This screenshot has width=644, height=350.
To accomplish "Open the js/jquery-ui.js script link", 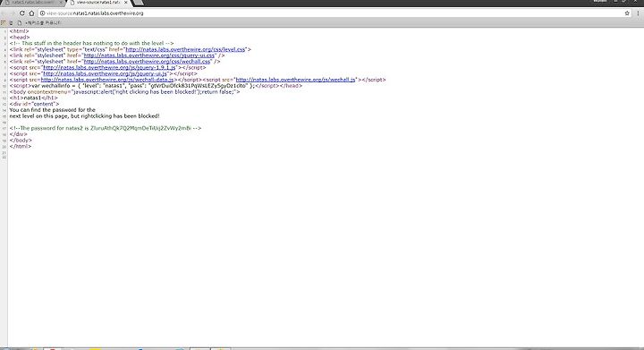I will pos(106,73).
